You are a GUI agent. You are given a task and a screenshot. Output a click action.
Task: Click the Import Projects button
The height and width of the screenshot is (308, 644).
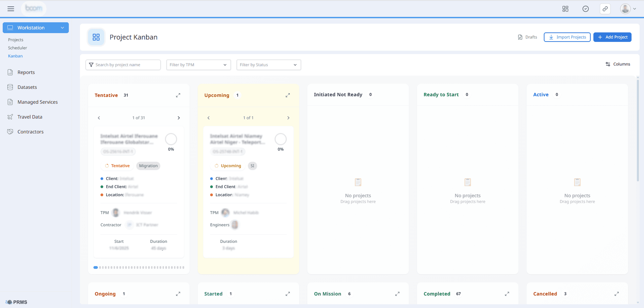(567, 37)
